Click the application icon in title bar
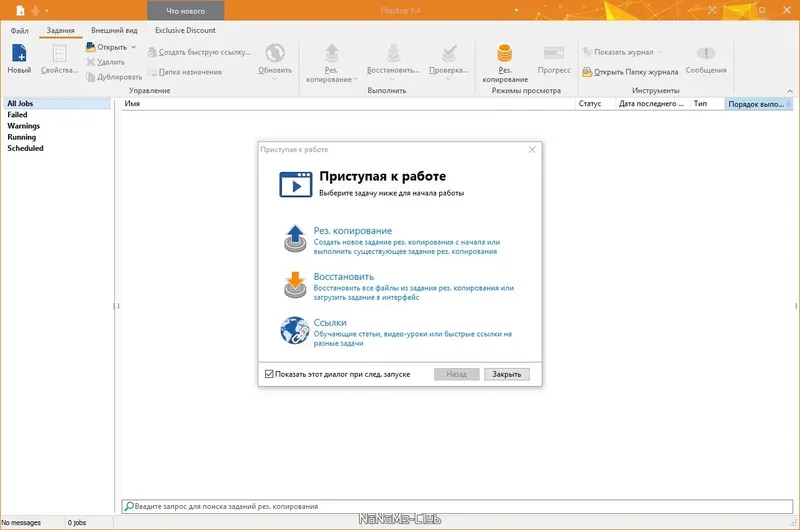 coord(20,10)
